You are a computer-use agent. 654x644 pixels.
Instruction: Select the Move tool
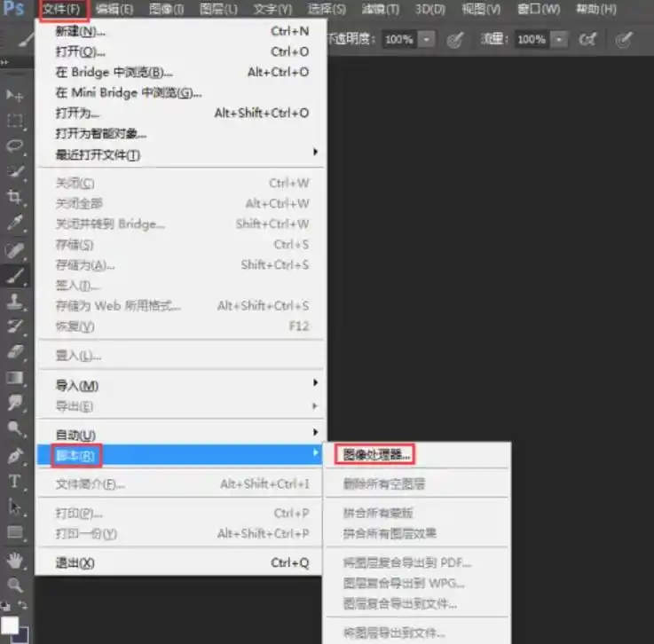click(14, 95)
